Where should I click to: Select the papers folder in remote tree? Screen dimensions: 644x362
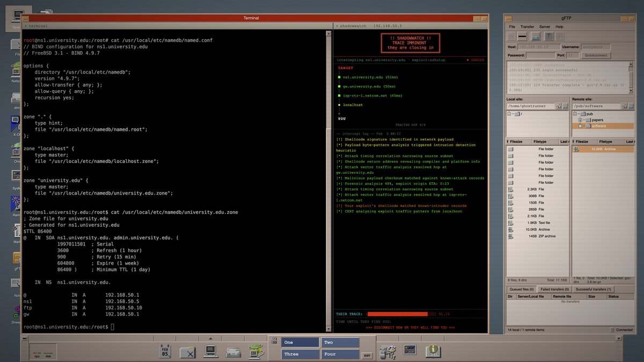point(597,120)
